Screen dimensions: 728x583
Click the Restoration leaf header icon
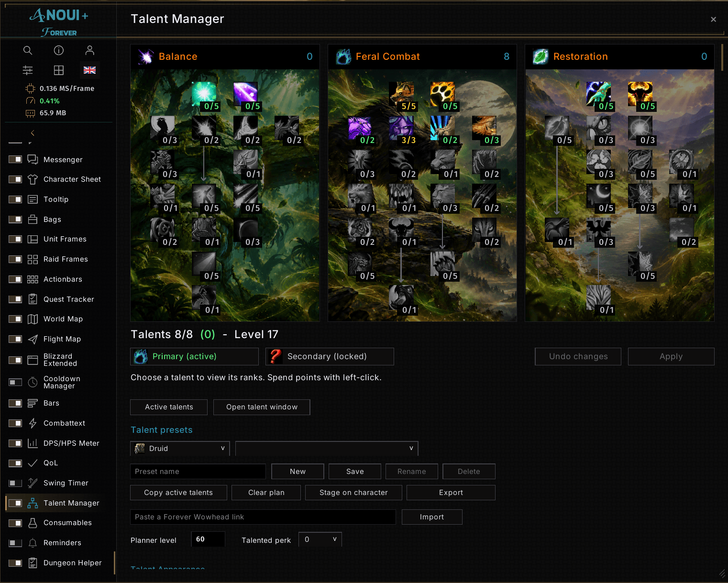(540, 56)
